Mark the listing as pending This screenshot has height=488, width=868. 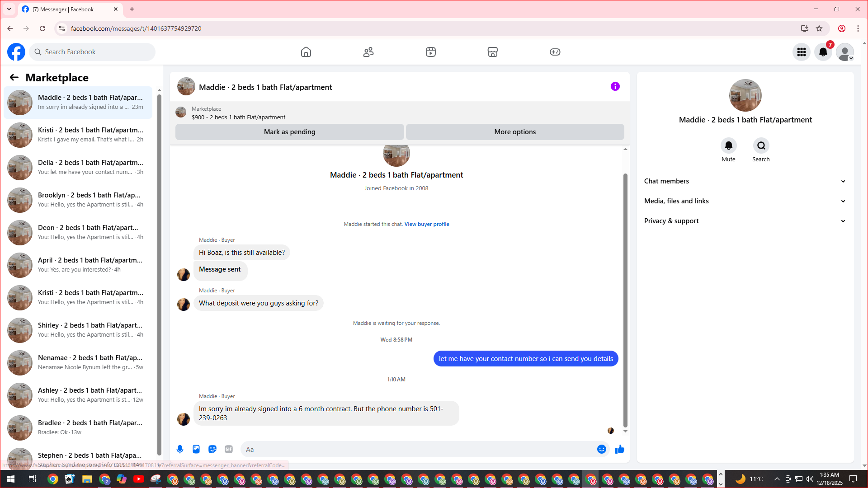pyautogui.click(x=289, y=132)
